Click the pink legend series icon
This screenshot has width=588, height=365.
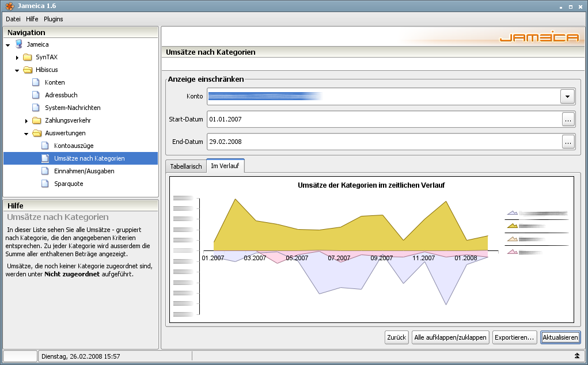click(512, 252)
